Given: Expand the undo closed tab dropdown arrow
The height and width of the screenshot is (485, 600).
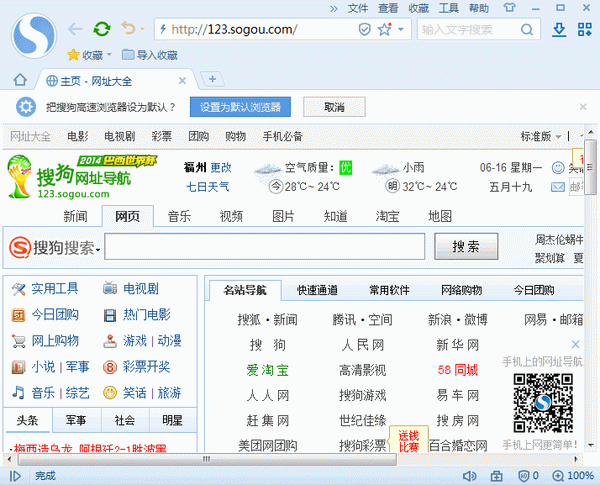Looking at the screenshot, I should (143, 29).
